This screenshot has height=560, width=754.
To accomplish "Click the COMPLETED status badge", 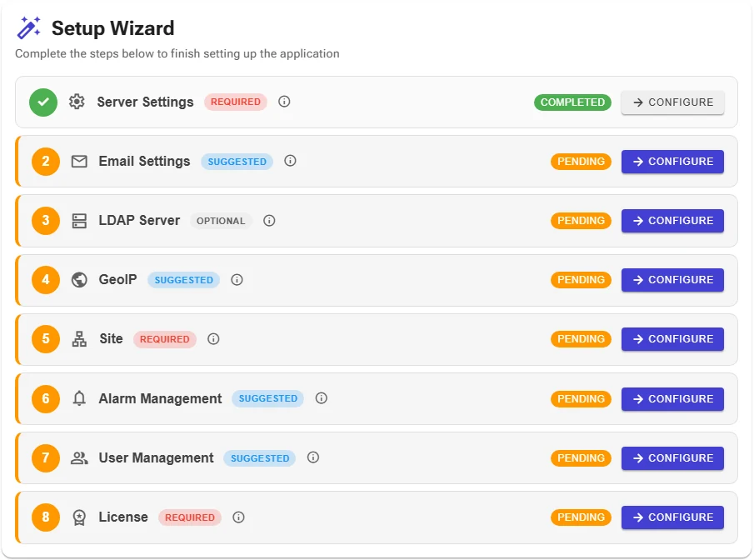I will click(572, 102).
